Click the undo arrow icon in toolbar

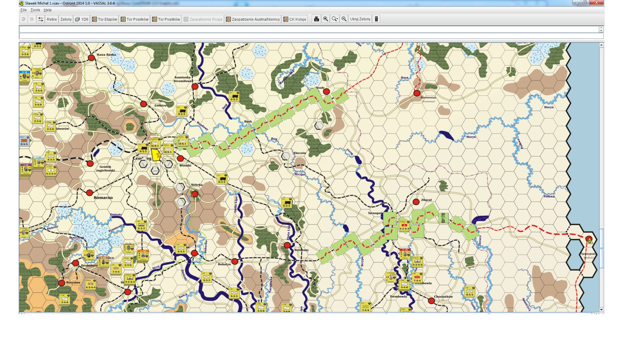tap(23, 19)
